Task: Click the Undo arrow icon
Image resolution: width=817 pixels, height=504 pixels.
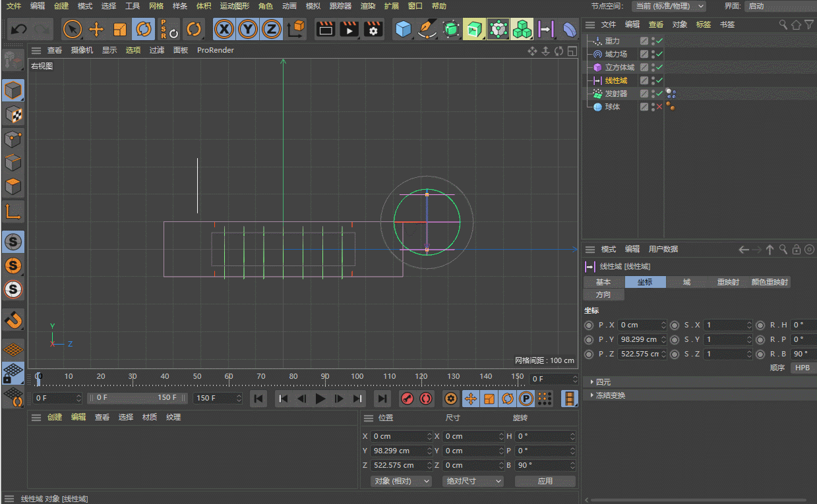Action: 19,30
